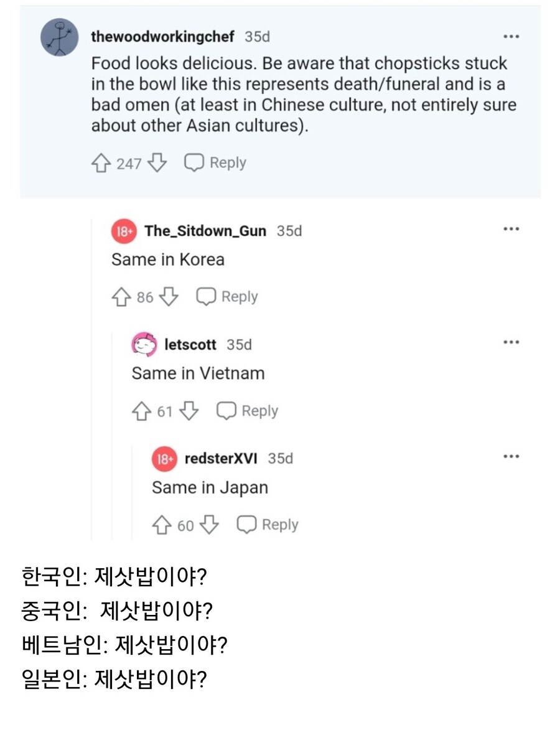The image size is (560, 730).
Task: Reply to thewoodworkingchef's comment
Action: [x=215, y=162]
